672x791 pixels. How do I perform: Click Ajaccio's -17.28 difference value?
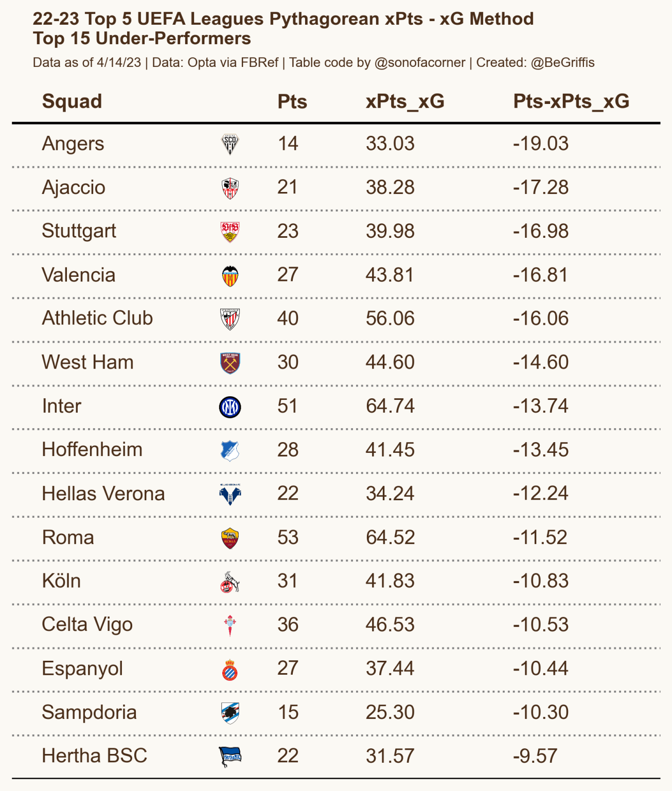pos(540,187)
